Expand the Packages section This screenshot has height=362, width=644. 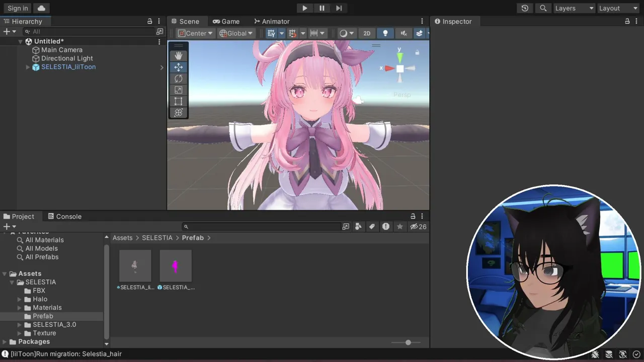(5, 342)
